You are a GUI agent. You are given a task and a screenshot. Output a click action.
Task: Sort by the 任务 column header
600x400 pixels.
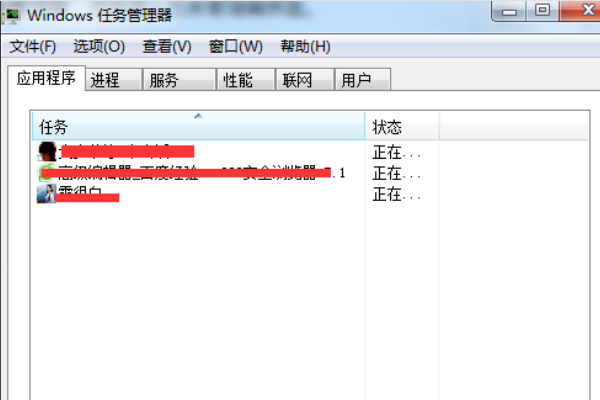coord(198,126)
